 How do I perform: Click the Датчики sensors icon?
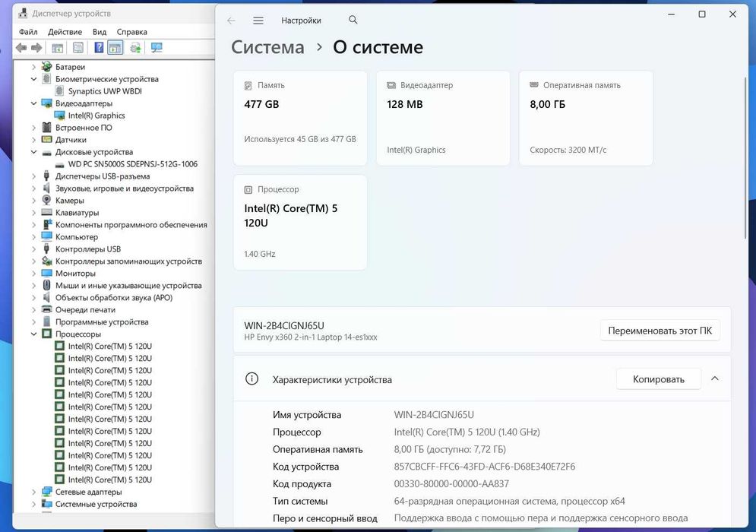[47, 139]
